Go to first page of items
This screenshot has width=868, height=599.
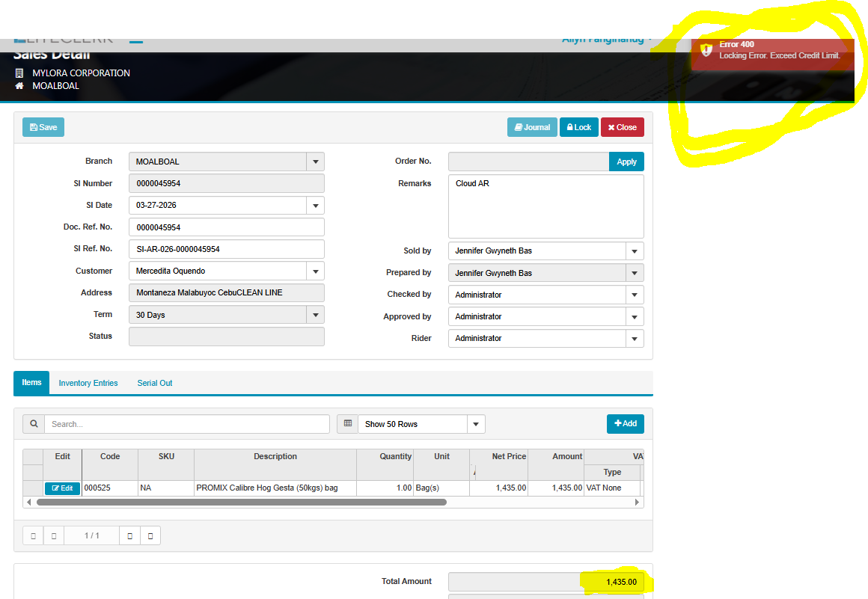[33, 535]
